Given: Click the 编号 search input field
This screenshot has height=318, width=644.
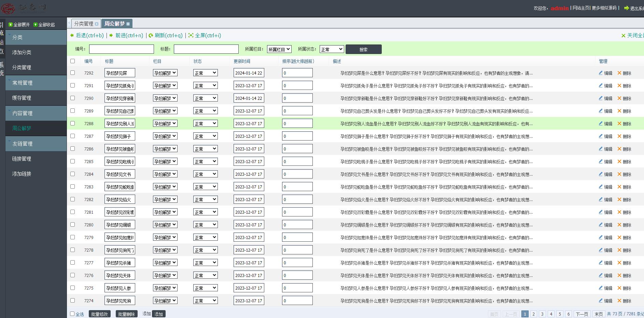Looking at the screenshot, I should click(x=121, y=49).
